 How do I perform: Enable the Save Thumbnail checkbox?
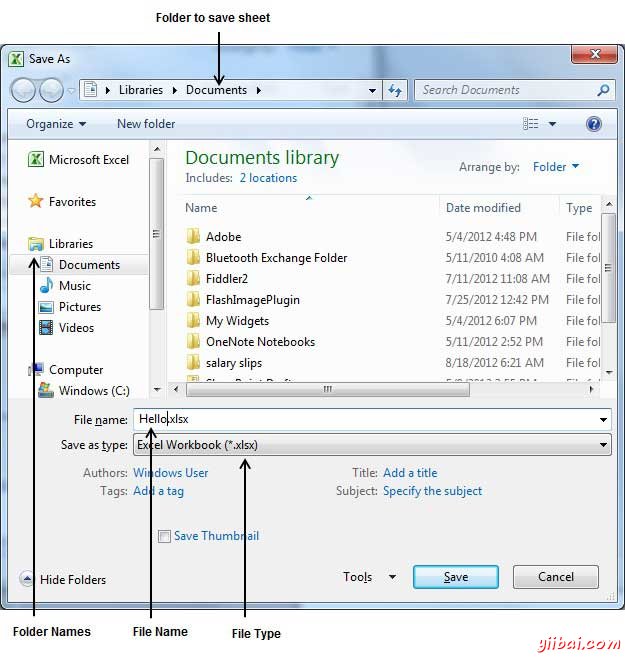coord(164,537)
